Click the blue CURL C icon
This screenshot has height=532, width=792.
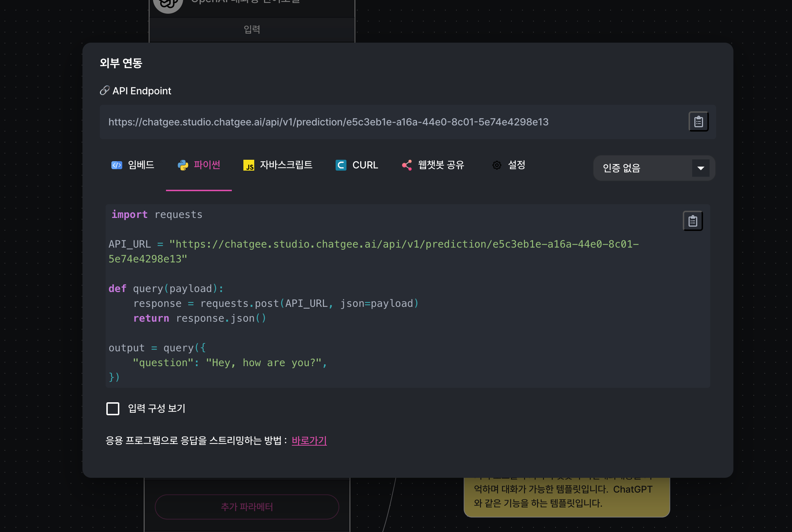[341, 165]
